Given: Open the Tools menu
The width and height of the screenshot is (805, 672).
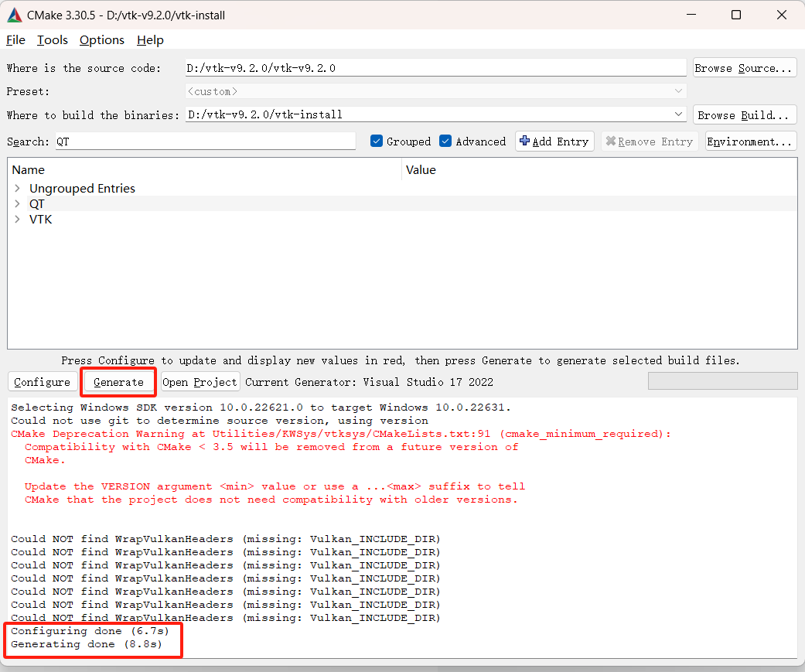Looking at the screenshot, I should [x=52, y=39].
